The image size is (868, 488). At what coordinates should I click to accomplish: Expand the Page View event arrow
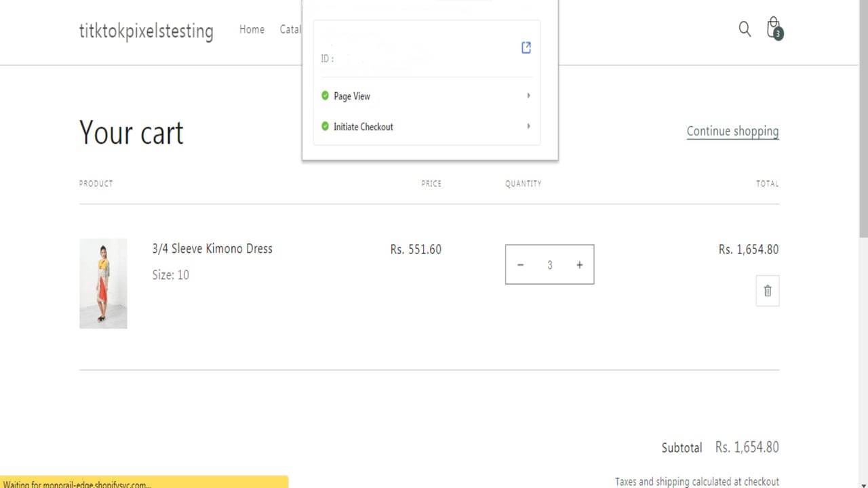click(528, 96)
